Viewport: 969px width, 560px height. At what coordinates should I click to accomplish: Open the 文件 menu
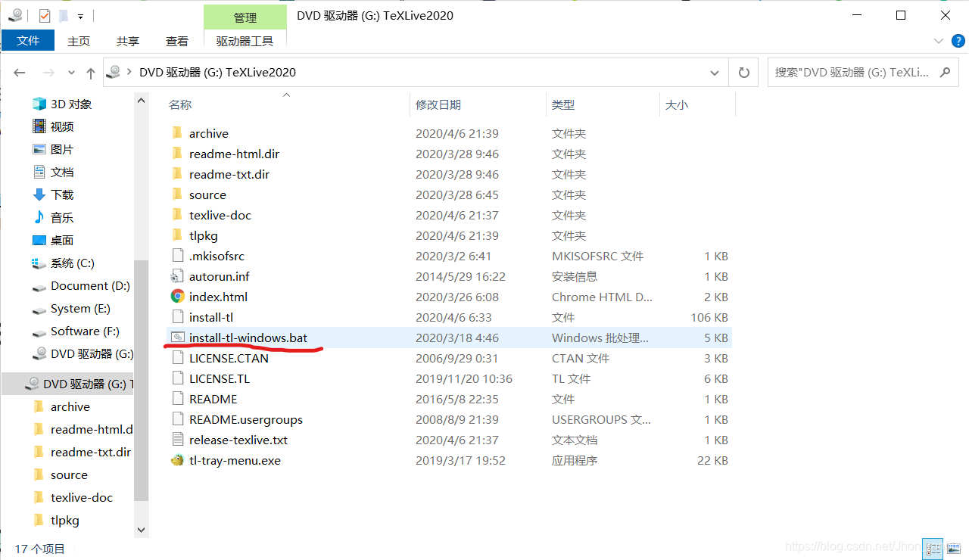(28, 41)
